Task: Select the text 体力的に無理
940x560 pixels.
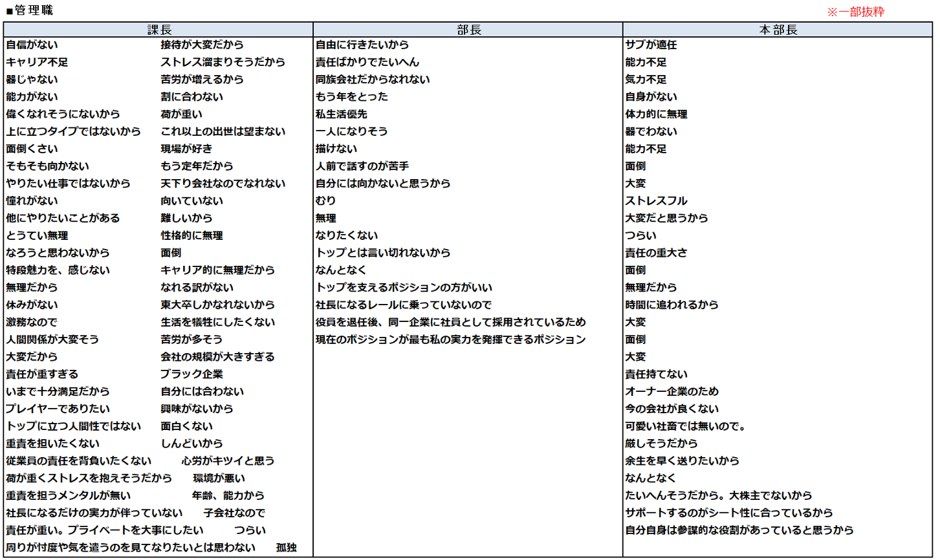Action: [x=656, y=114]
